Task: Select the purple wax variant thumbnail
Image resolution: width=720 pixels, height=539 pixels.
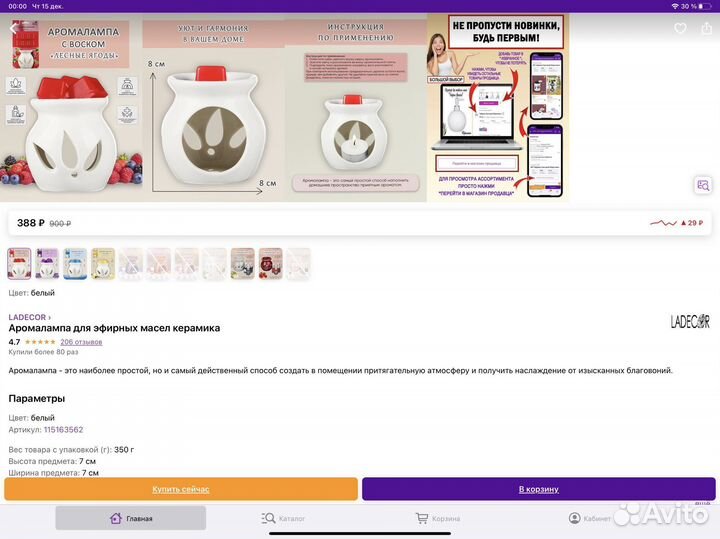Action: click(x=47, y=264)
